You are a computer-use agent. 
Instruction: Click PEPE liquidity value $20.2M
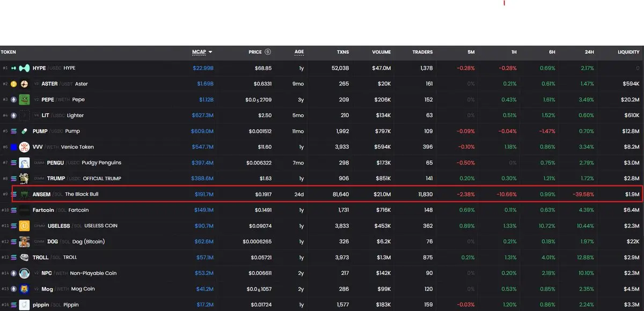pos(629,100)
